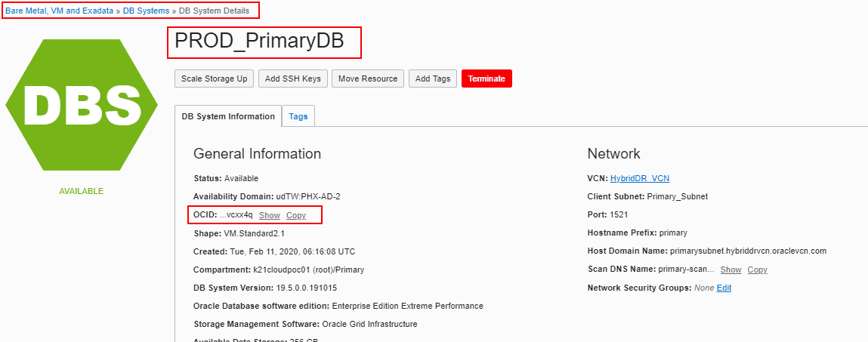Image resolution: width=868 pixels, height=342 pixels.
Task: Click the PROD_PrimaryDB page title
Action: click(259, 42)
